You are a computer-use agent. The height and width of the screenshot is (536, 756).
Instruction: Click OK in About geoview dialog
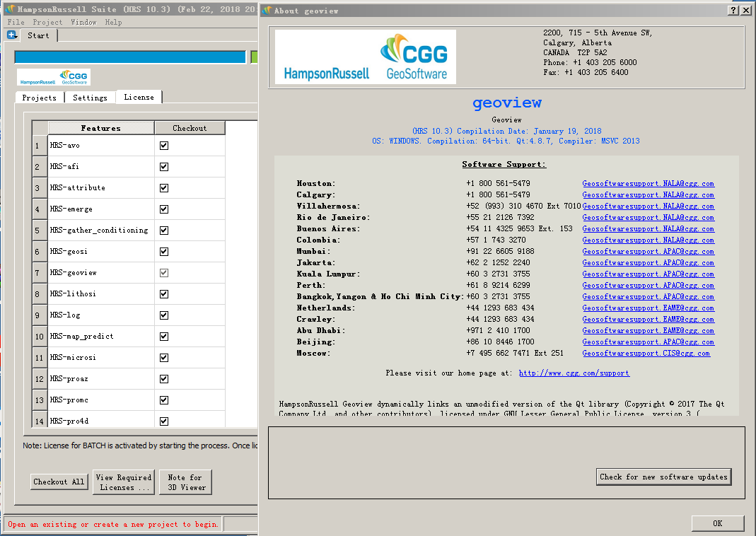[717, 523]
